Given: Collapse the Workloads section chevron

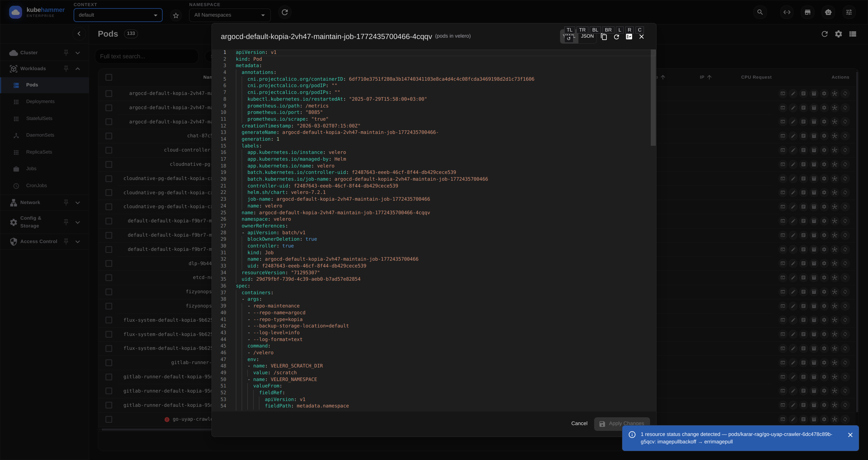Looking at the screenshot, I should tap(78, 69).
